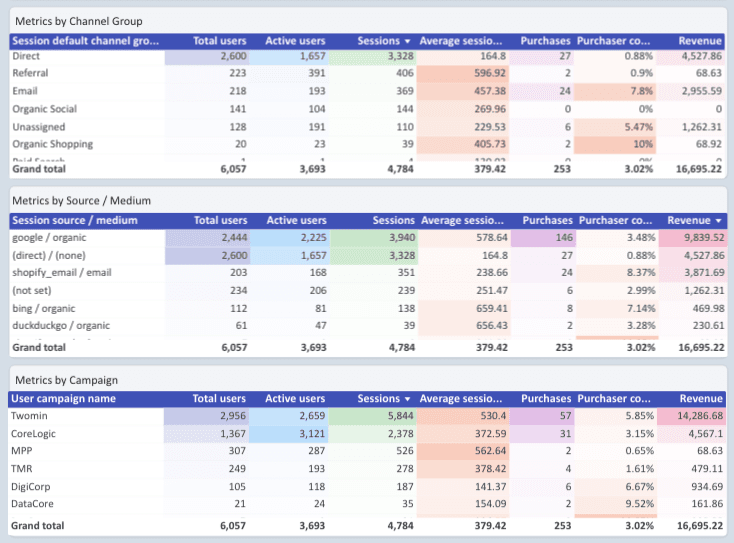Sort by Purchases header in Campaign table
734x543 pixels.
546,398
